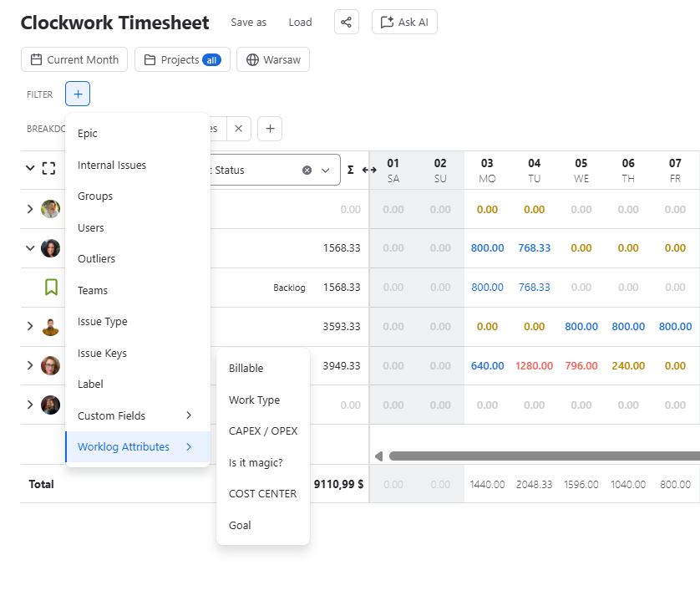700x596 pixels.
Task: Open the Warsaw timezone selector
Action: click(273, 59)
